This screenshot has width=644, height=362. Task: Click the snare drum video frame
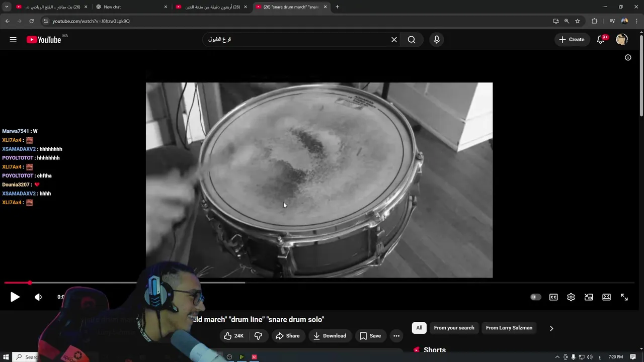tap(319, 180)
